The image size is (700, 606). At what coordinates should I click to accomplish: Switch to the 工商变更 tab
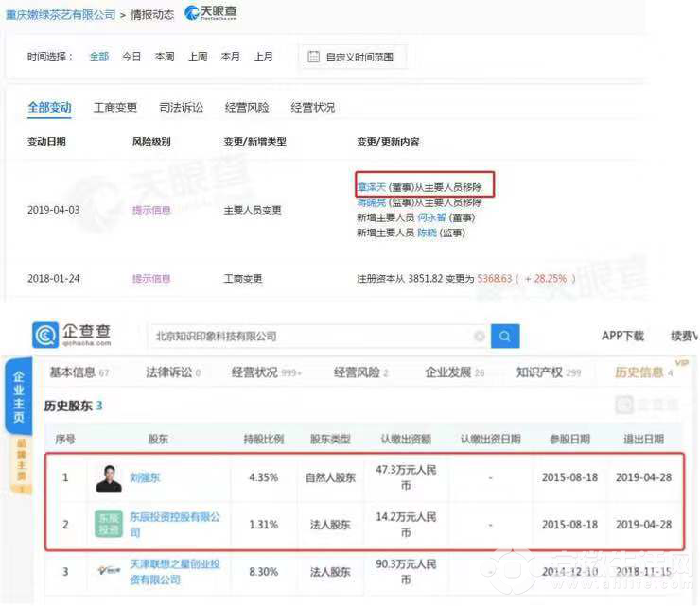coord(115,107)
